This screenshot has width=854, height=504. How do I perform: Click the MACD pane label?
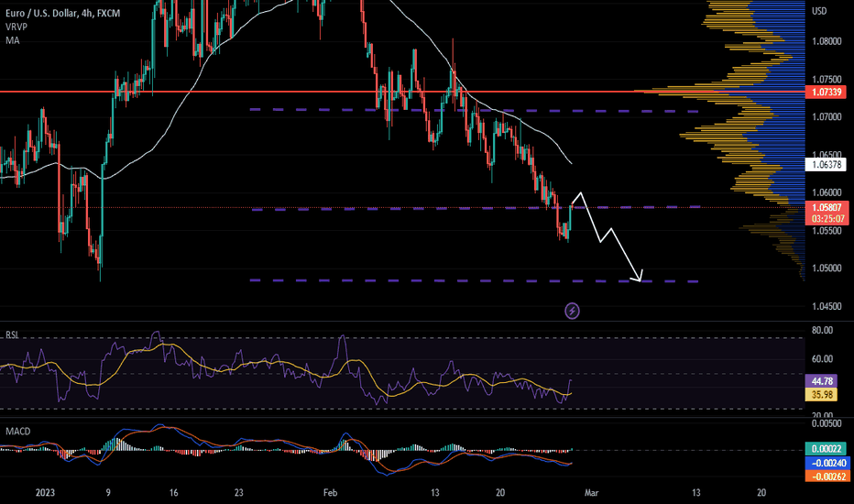click(18, 432)
